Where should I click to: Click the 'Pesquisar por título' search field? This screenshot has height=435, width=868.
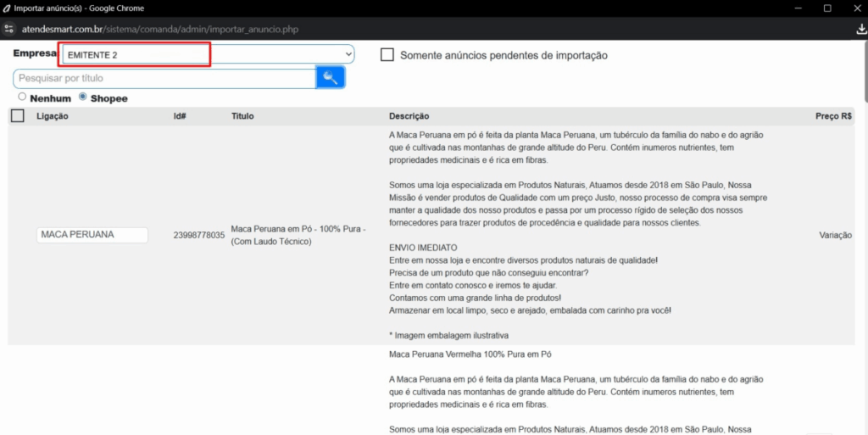(x=164, y=78)
